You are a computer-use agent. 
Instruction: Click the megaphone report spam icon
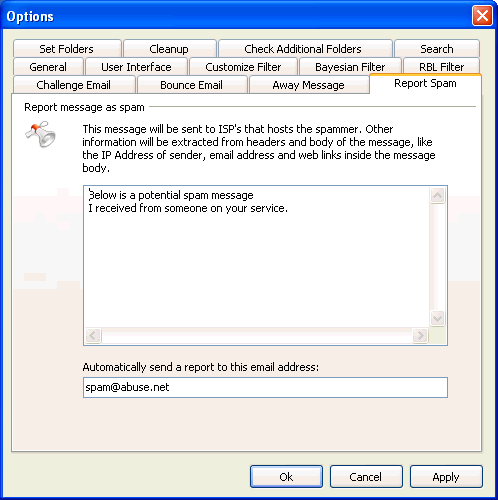(x=40, y=135)
